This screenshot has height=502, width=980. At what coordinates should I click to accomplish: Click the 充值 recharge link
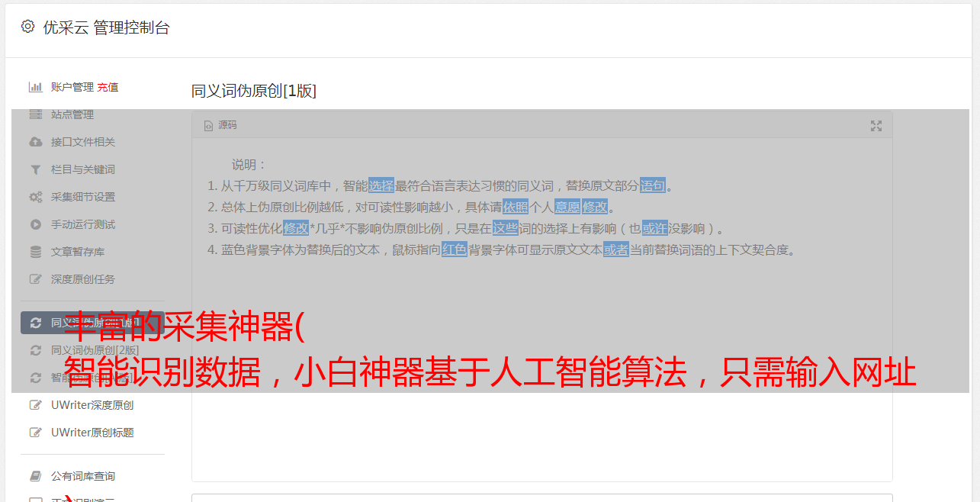108,87
